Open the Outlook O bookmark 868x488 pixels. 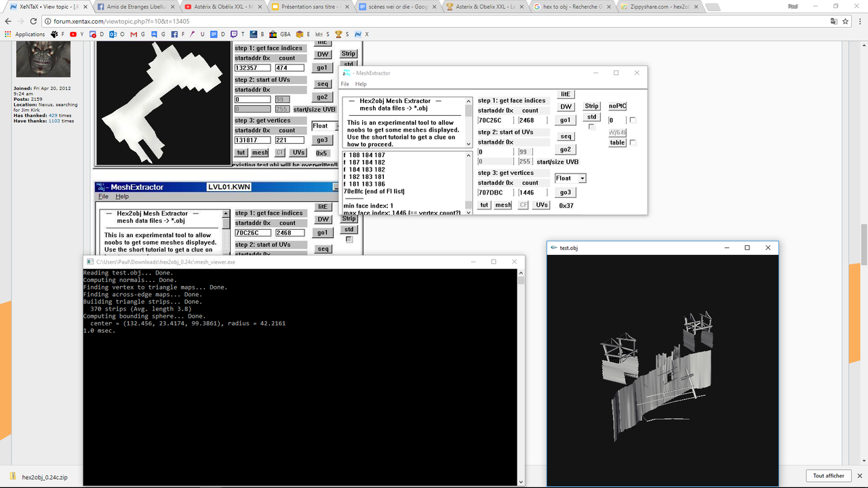click(117, 34)
